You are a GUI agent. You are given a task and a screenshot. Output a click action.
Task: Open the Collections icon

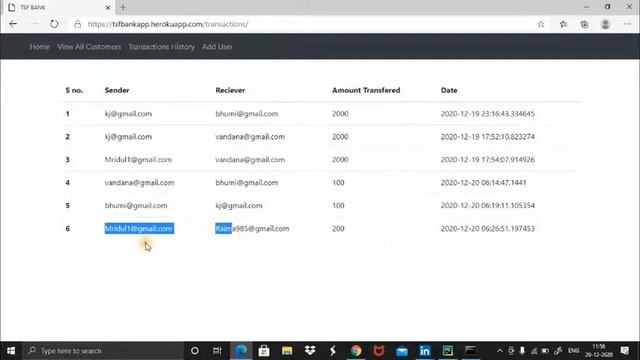point(584,24)
